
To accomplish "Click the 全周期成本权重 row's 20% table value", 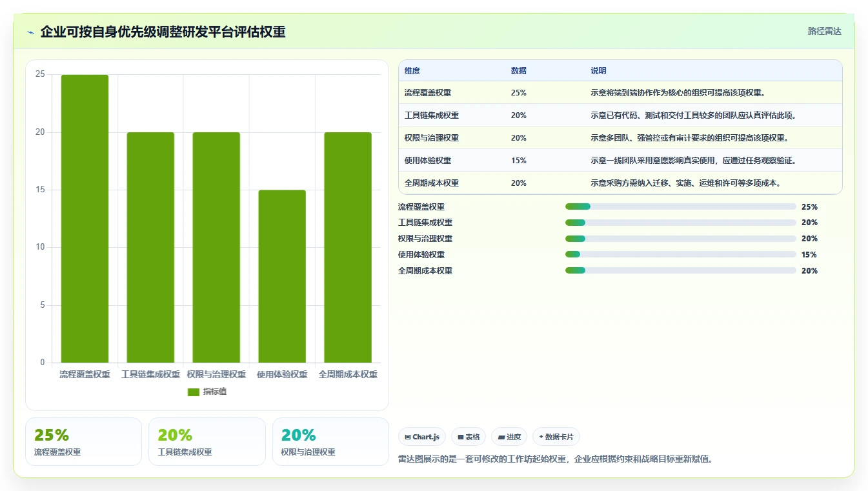I will pyautogui.click(x=519, y=183).
